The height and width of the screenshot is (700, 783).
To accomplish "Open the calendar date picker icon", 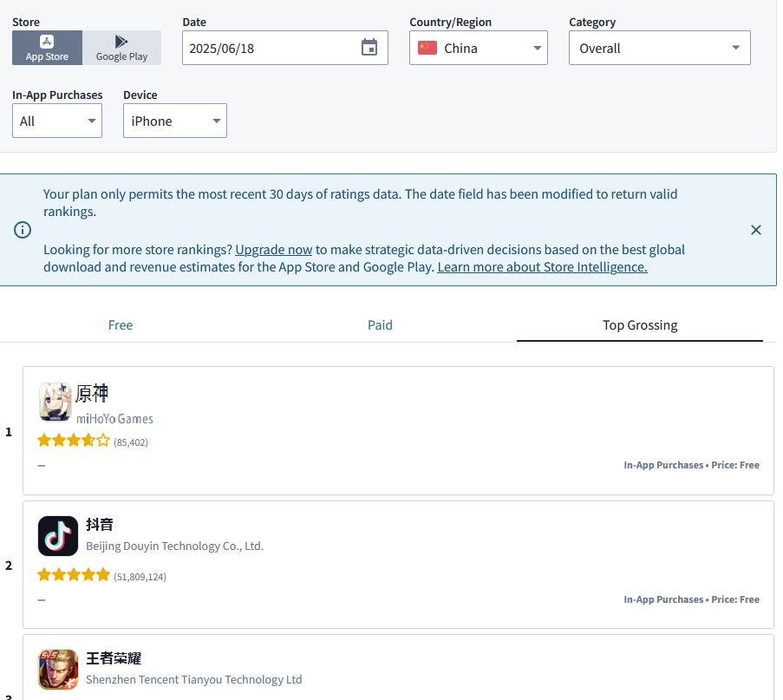I will point(369,48).
